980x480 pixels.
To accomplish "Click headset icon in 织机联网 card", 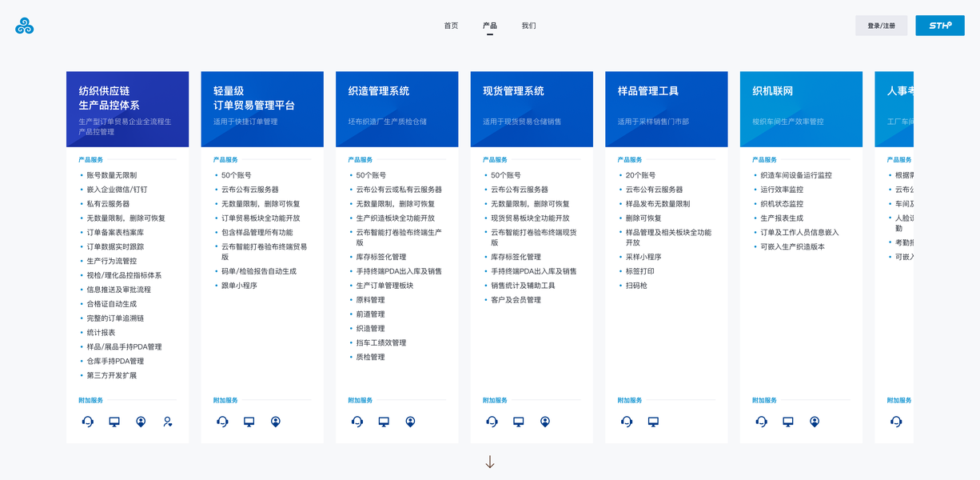I will [761, 422].
